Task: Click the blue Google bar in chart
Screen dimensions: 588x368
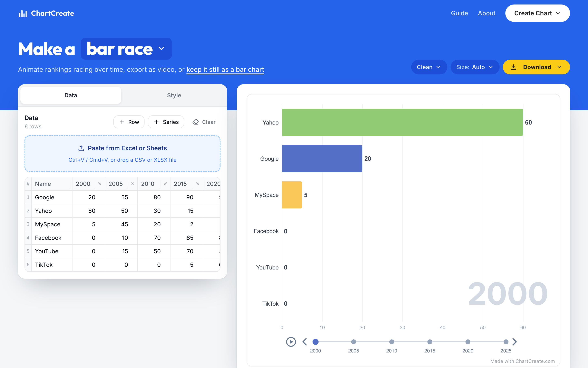Action: point(322,159)
